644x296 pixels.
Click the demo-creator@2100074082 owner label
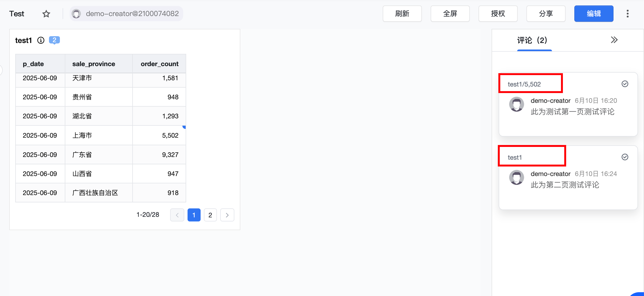[132, 14]
